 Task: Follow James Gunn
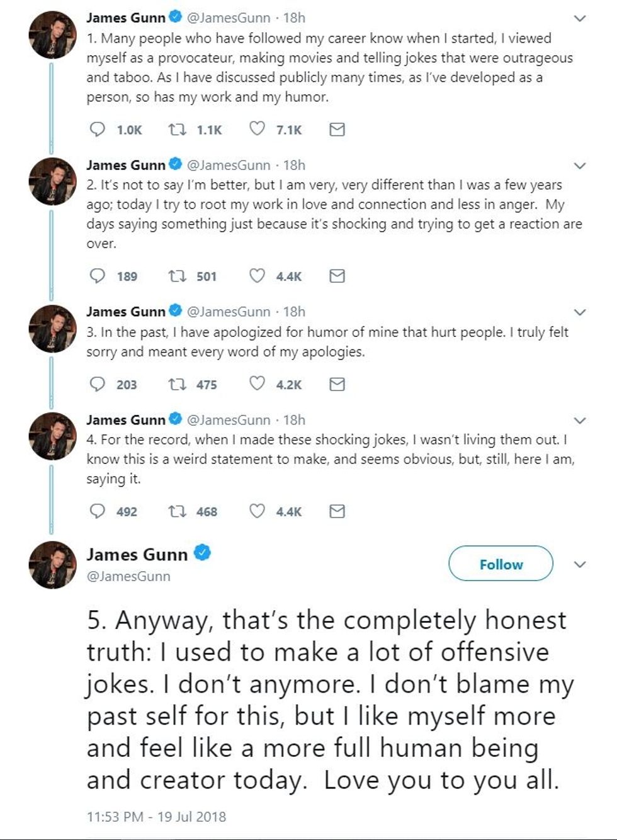click(501, 564)
